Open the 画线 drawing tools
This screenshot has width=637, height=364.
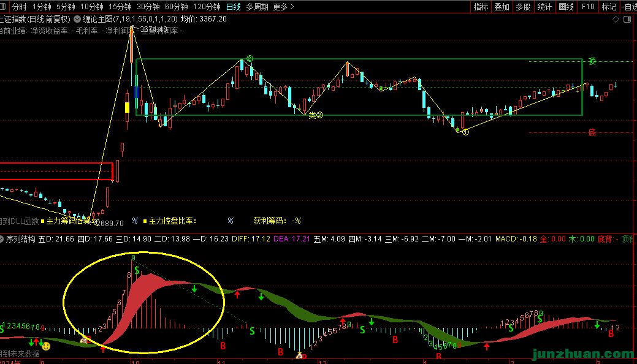566,7
